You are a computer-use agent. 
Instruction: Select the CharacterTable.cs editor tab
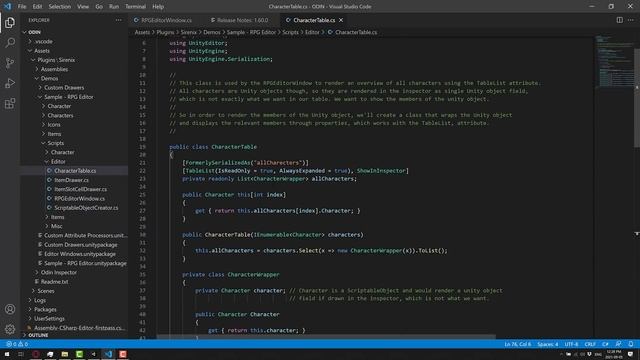click(x=314, y=20)
